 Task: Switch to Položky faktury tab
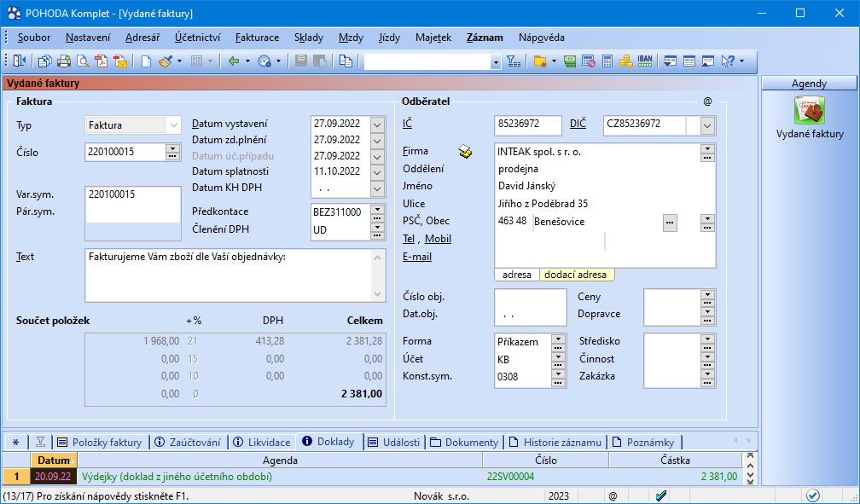101,442
